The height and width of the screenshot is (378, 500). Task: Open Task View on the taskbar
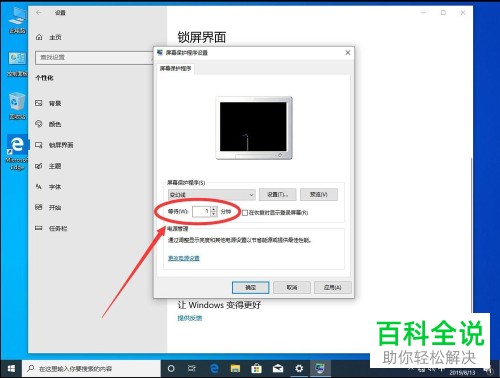coord(192,369)
